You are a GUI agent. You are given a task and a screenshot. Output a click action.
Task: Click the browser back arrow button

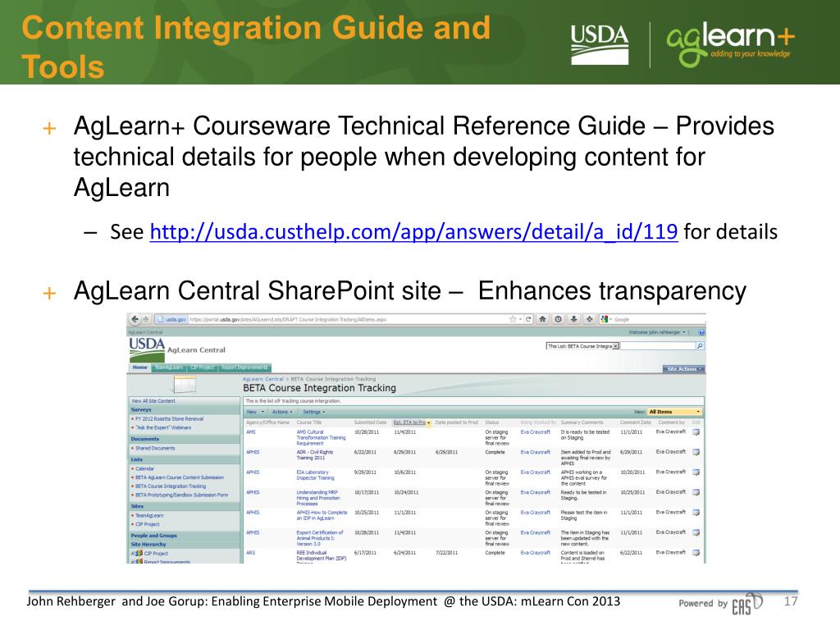pos(135,319)
